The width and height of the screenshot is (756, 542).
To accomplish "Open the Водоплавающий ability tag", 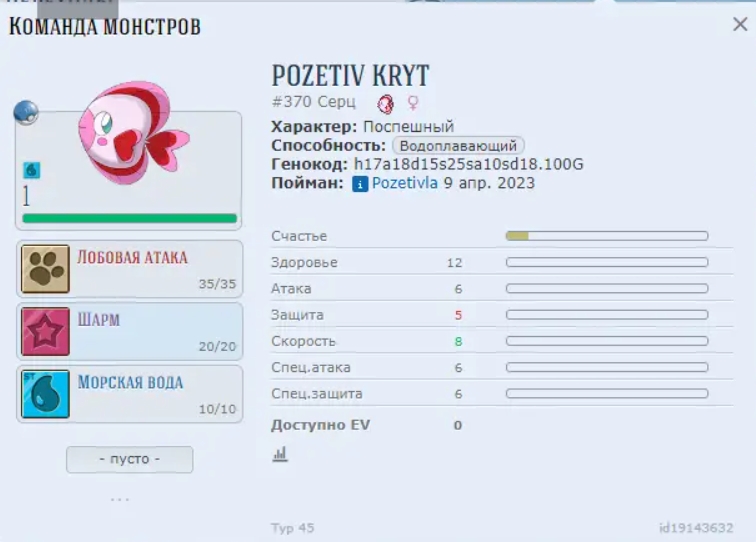I will pyautogui.click(x=458, y=146).
